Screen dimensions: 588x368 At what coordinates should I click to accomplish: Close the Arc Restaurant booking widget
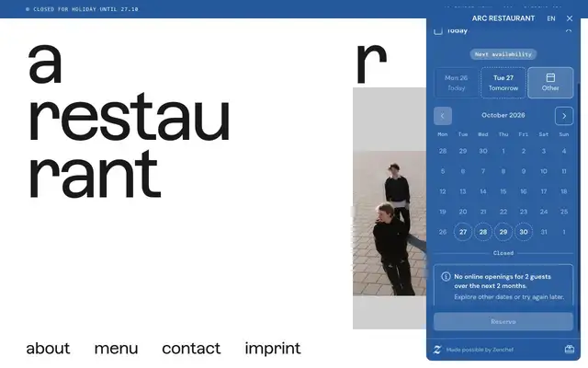pyautogui.click(x=570, y=18)
